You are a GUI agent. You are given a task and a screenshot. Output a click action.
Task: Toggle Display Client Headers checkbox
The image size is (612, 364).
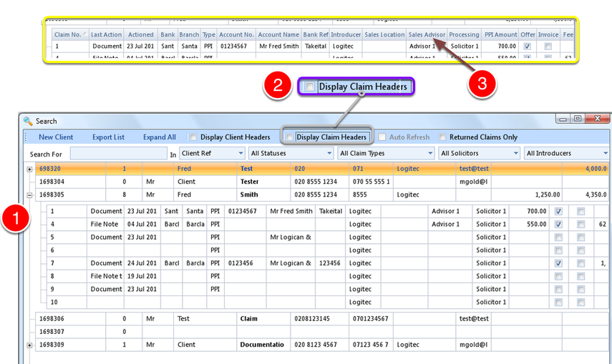pos(193,137)
